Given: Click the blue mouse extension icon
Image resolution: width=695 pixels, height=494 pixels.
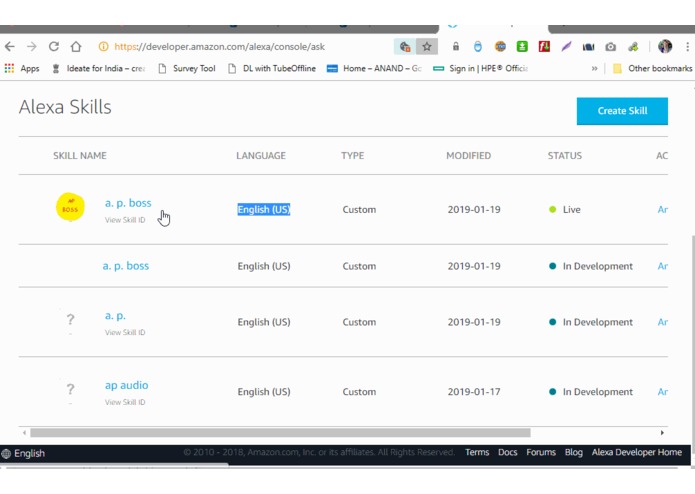Looking at the screenshot, I should (478, 47).
